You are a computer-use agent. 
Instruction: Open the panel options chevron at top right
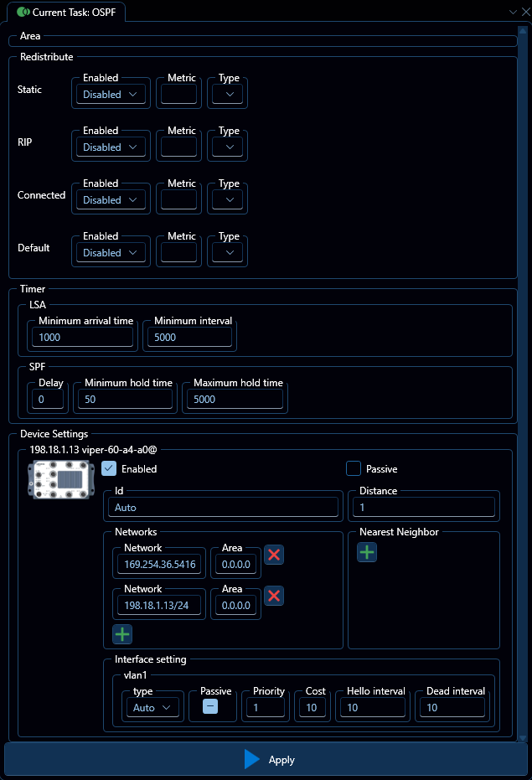click(513, 12)
